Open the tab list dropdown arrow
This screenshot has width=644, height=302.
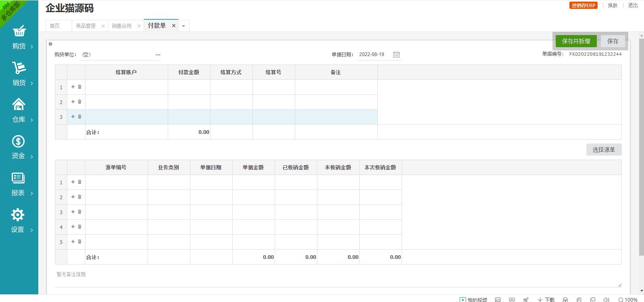tap(183, 26)
